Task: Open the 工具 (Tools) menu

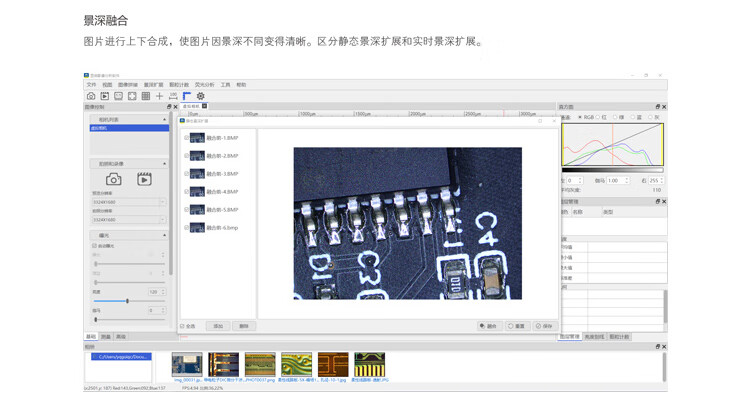Action: [225, 85]
